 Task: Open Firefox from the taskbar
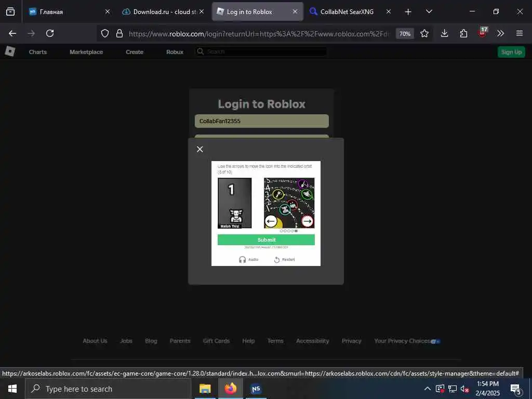230,389
